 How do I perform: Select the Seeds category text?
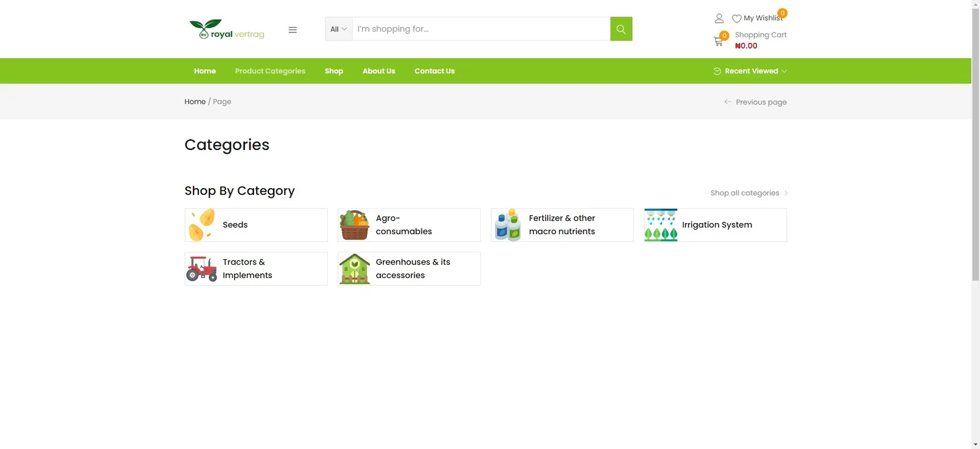click(x=235, y=225)
